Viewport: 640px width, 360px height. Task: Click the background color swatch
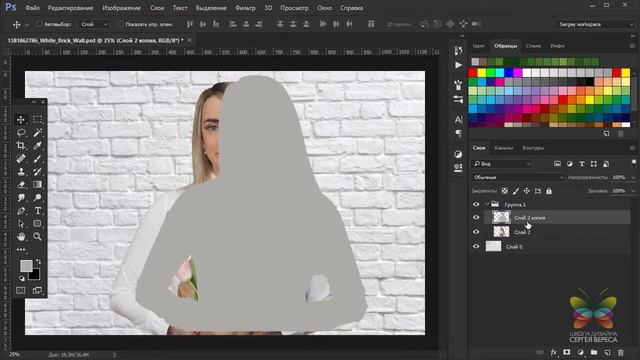(x=35, y=275)
